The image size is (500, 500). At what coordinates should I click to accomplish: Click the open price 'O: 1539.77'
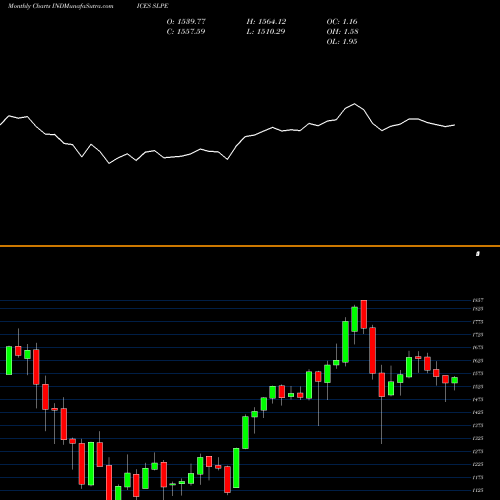tap(186, 21)
